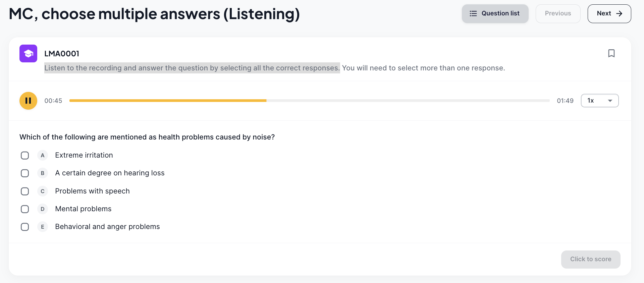
Task: Click the Click to score button
Action: tap(591, 259)
